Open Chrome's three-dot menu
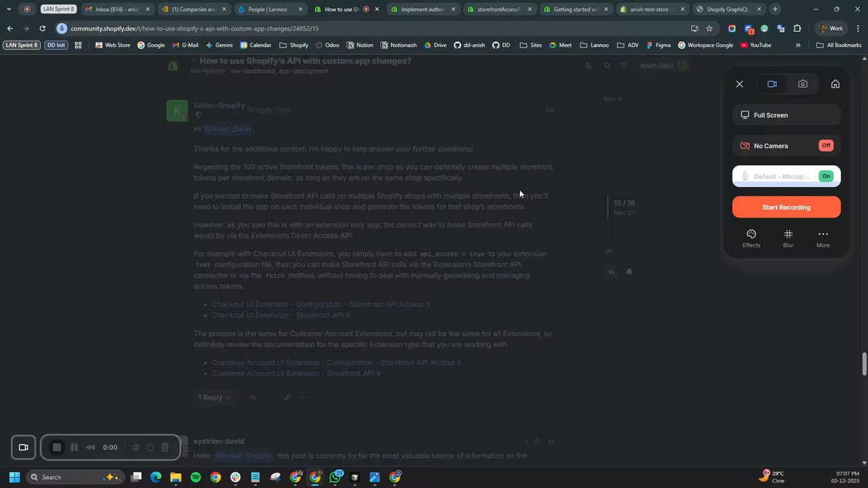 pos(858,28)
